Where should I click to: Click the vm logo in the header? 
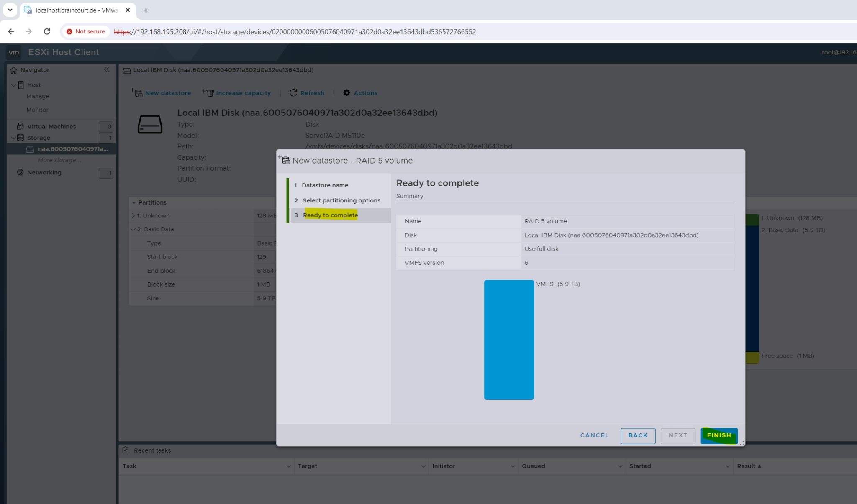[14, 52]
